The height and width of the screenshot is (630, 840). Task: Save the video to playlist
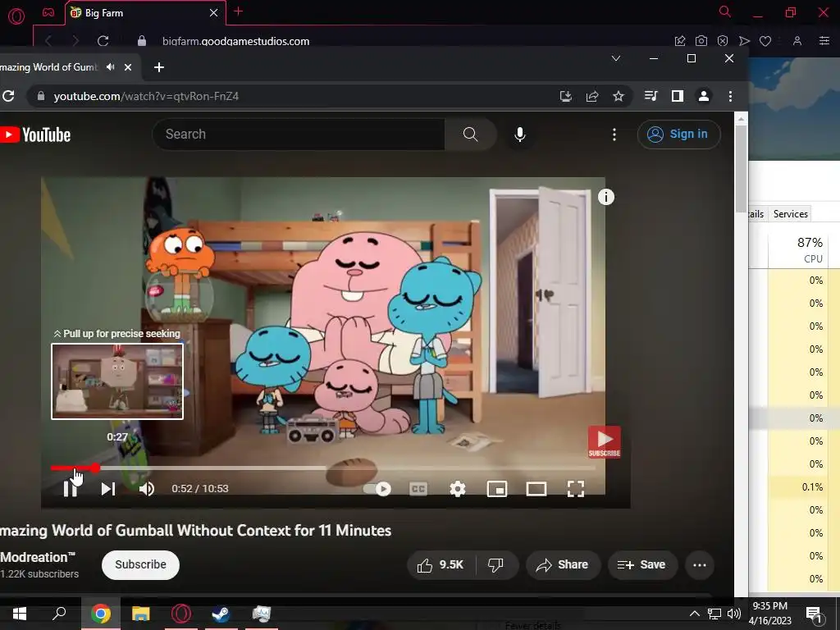[x=641, y=564]
